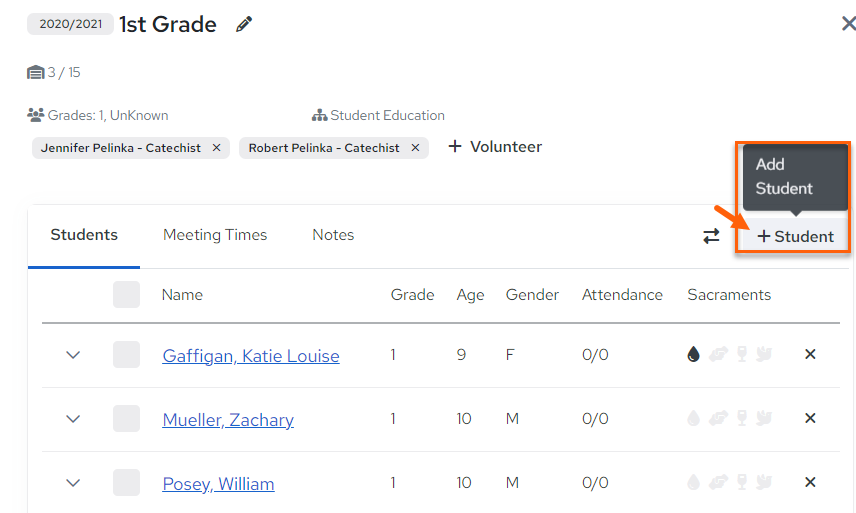Remove William Posey using the X icon

(810, 482)
